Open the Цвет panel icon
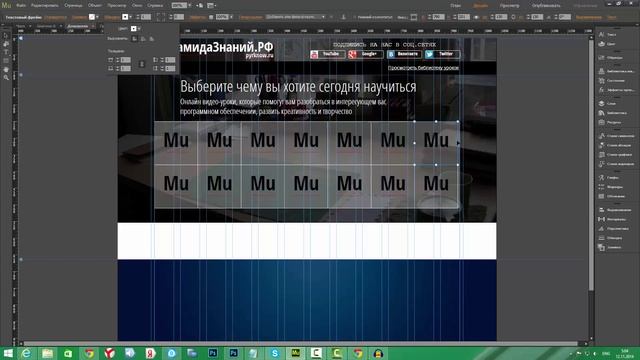The height and width of the screenshot is (360, 640). [x=602, y=44]
